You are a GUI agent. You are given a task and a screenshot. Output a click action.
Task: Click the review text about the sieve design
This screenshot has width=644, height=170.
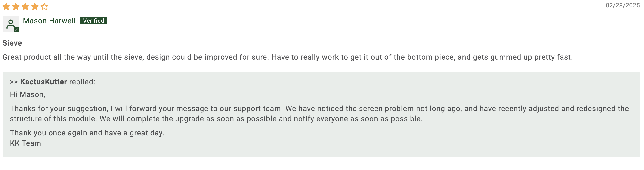point(288,57)
